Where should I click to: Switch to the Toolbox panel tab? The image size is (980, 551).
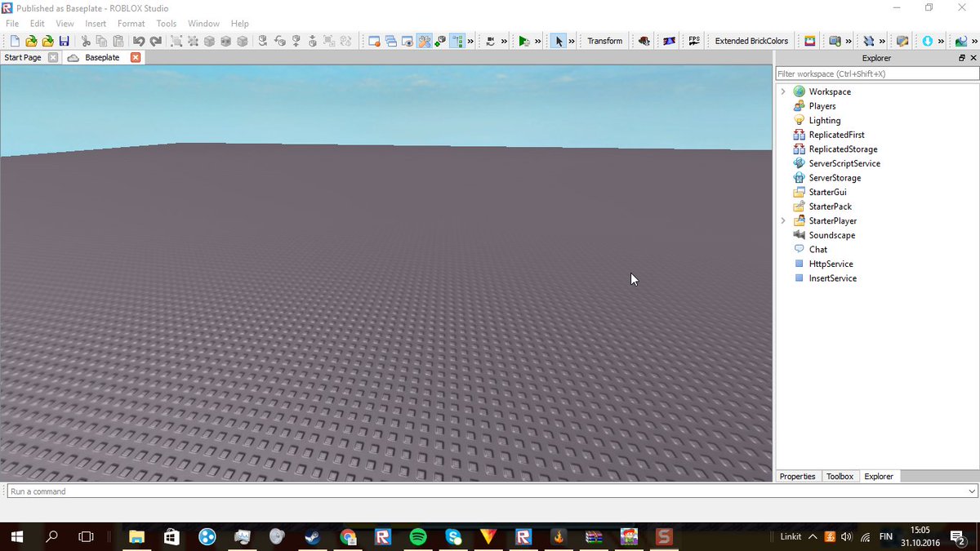tap(840, 476)
